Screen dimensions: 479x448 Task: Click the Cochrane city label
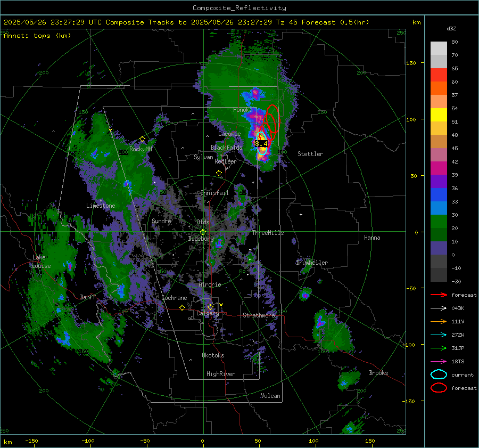[174, 298]
